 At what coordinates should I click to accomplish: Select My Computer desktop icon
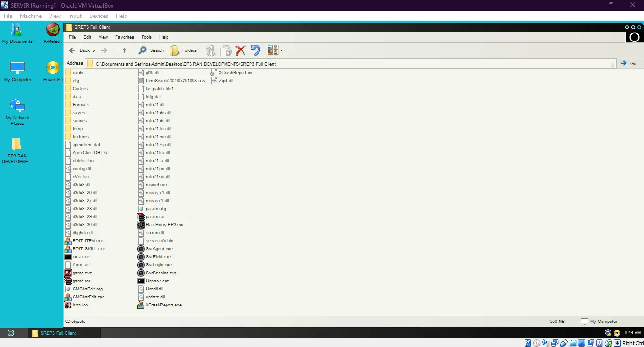(x=17, y=71)
